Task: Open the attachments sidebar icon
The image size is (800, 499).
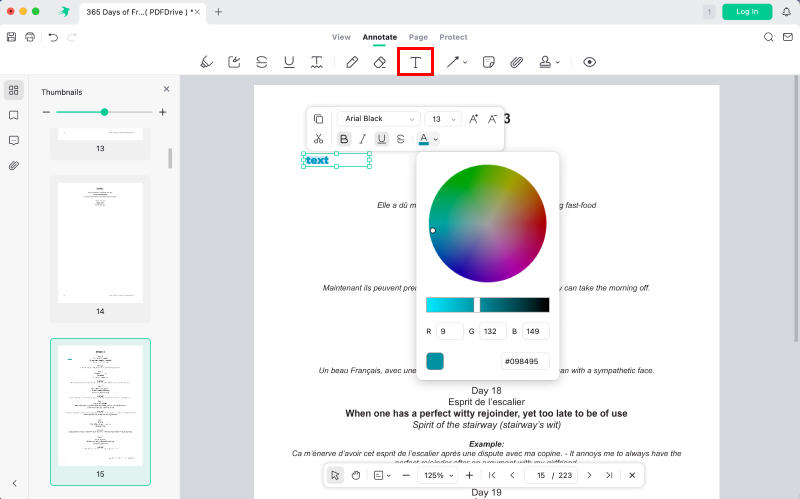Action: (x=14, y=165)
